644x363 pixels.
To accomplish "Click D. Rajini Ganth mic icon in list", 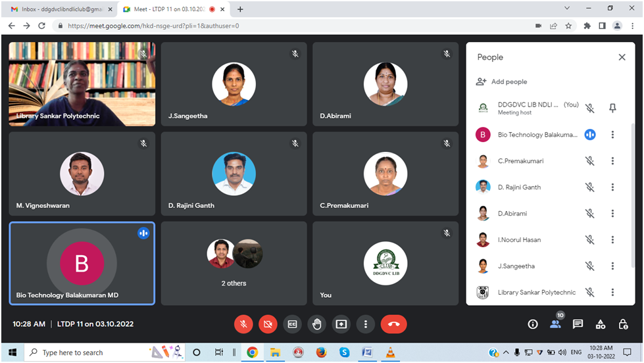I will [590, 187].
